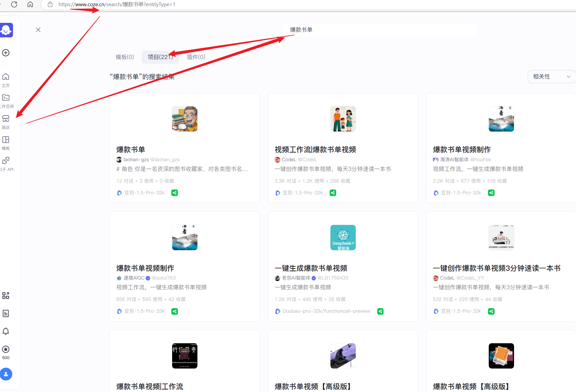Click the "爆款书单"的搜索结果 heading
This screenshot has height=392, width=576.
click(142, 77)
